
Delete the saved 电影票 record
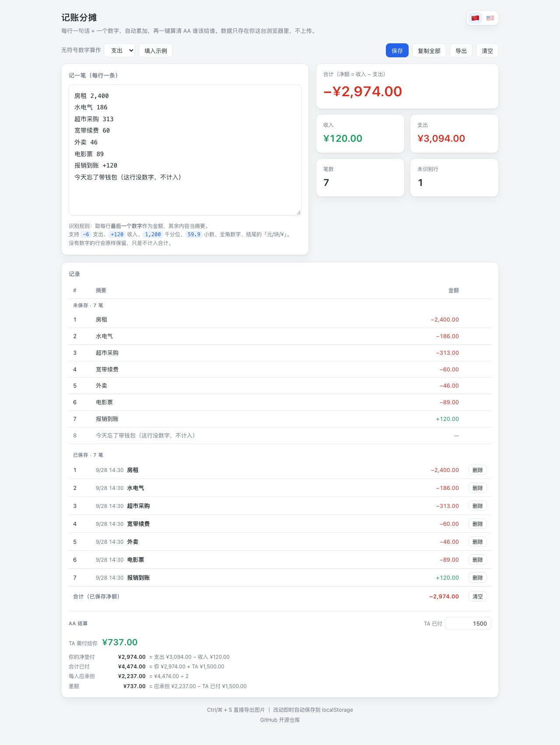[478, 560]
